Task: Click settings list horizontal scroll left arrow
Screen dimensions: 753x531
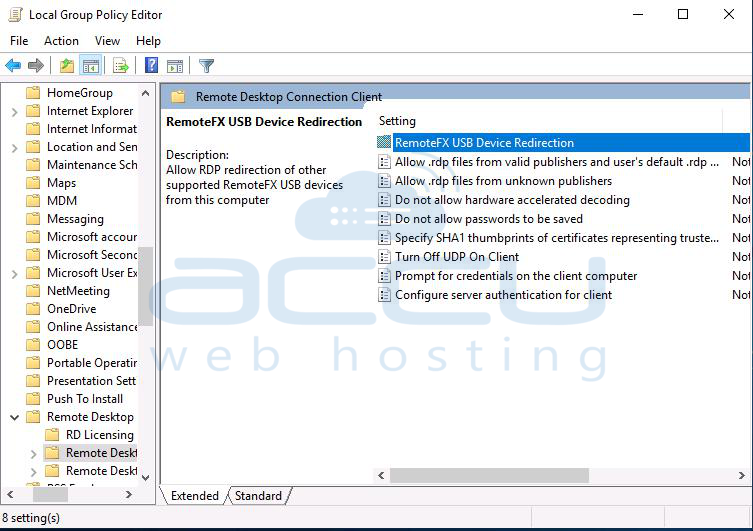Action: pyautogui.click(x=381, y=475)
